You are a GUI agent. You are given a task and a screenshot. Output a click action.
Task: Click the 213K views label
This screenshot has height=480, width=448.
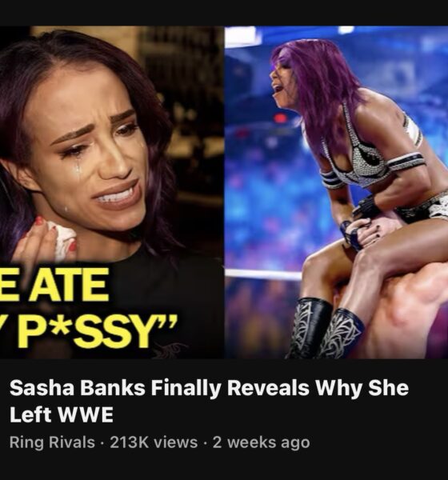coord(154,442)
